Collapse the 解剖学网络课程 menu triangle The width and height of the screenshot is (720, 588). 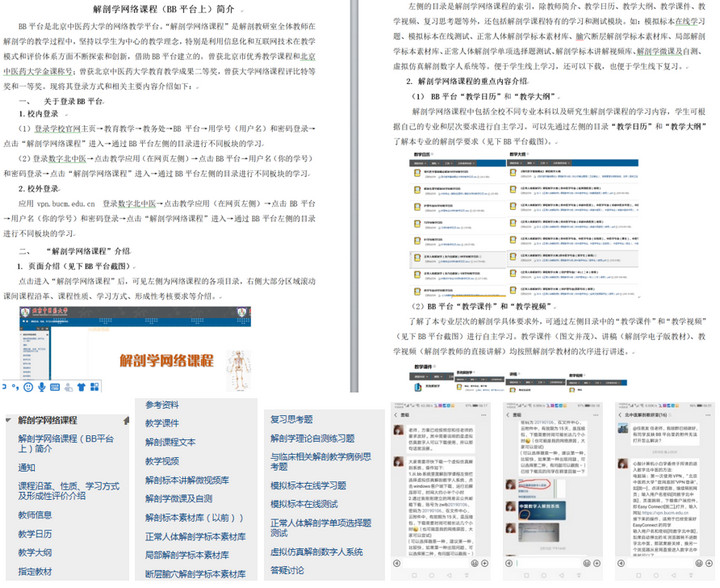coord(9,421)
